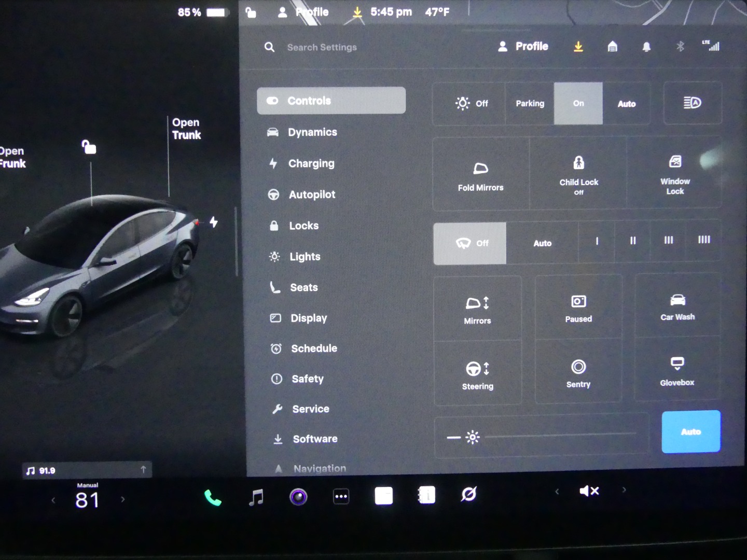This screenshot has height=560, width=747.
Task: Set wipers to Auto
Action: 542,243
